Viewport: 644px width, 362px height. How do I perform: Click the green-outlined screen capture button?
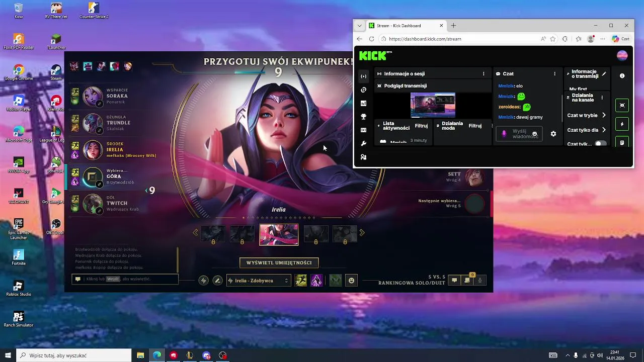point(622,105)
